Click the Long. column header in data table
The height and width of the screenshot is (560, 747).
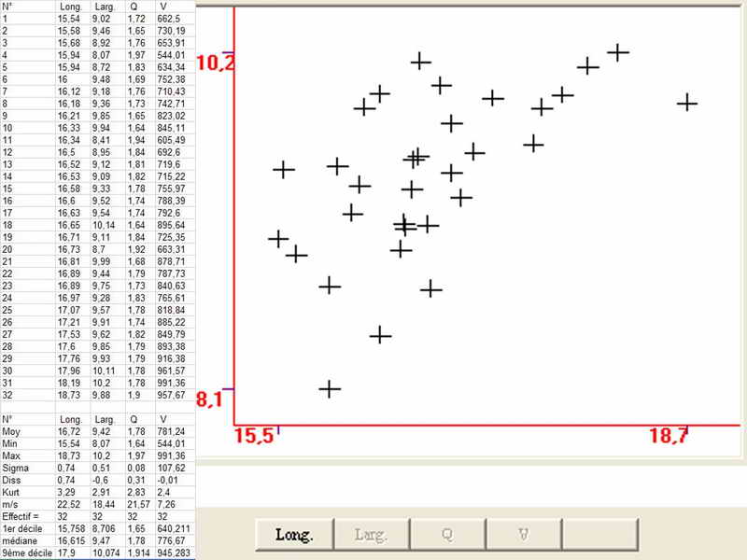pos(72,6)
